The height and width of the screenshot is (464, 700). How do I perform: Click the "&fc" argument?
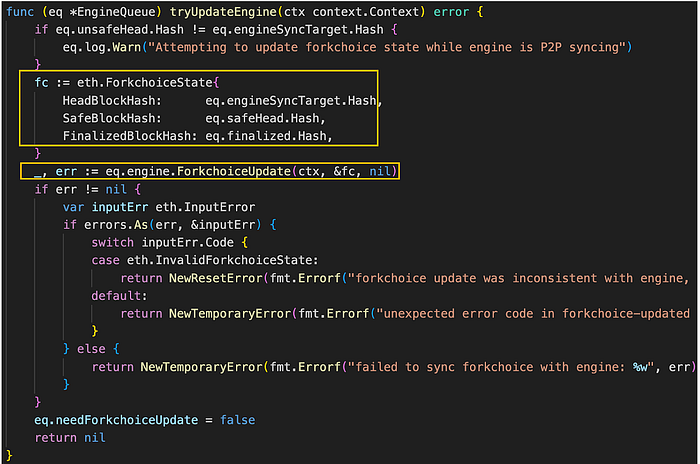344,171
